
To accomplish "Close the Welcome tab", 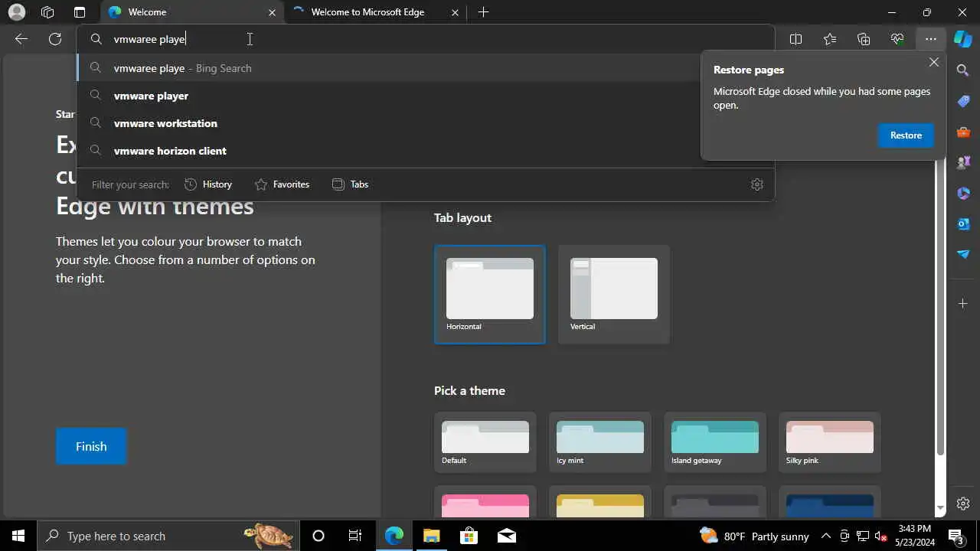I will click(x=272, y=12).
